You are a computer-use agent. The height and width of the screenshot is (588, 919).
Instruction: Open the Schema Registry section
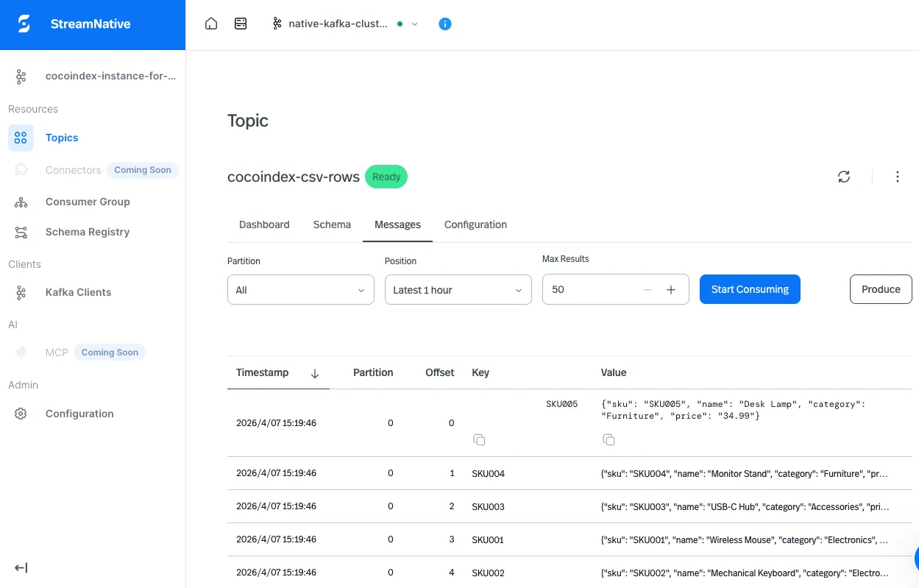[87, 232]
